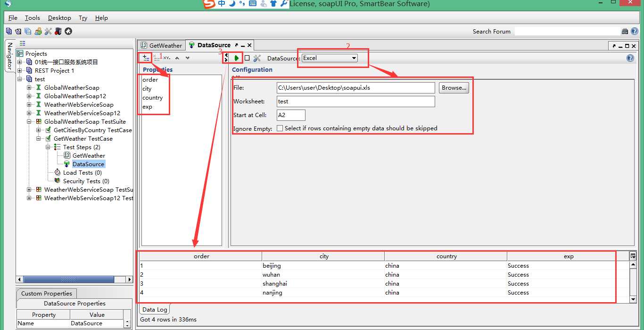Screen dimensions: 644x330
Task: Click the 'city' column header in data table
Action: [323, 256]
